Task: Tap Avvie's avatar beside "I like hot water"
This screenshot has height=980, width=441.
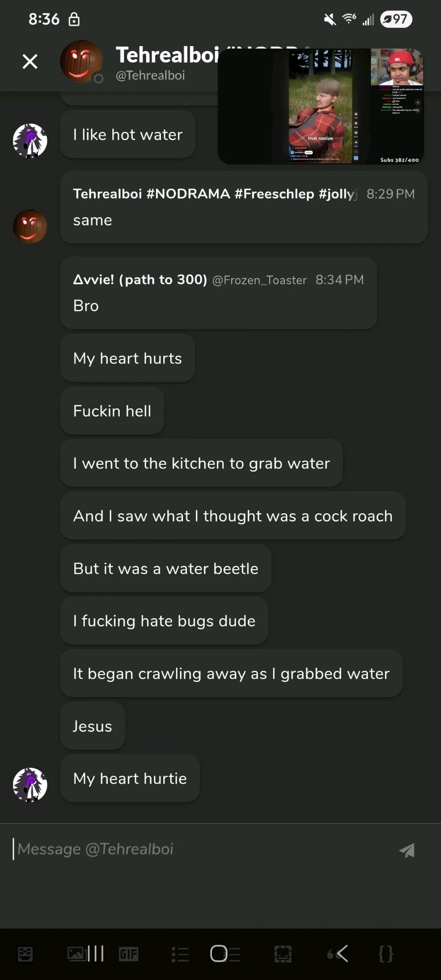Action: point(30,141)
